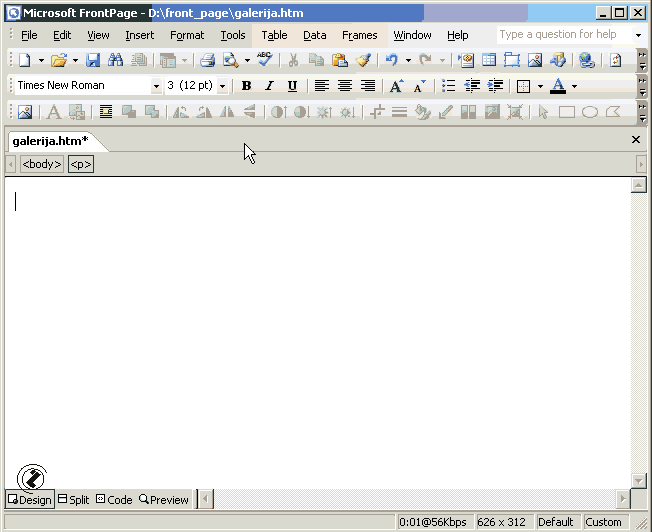Click the Print icon

click(207, 60)
